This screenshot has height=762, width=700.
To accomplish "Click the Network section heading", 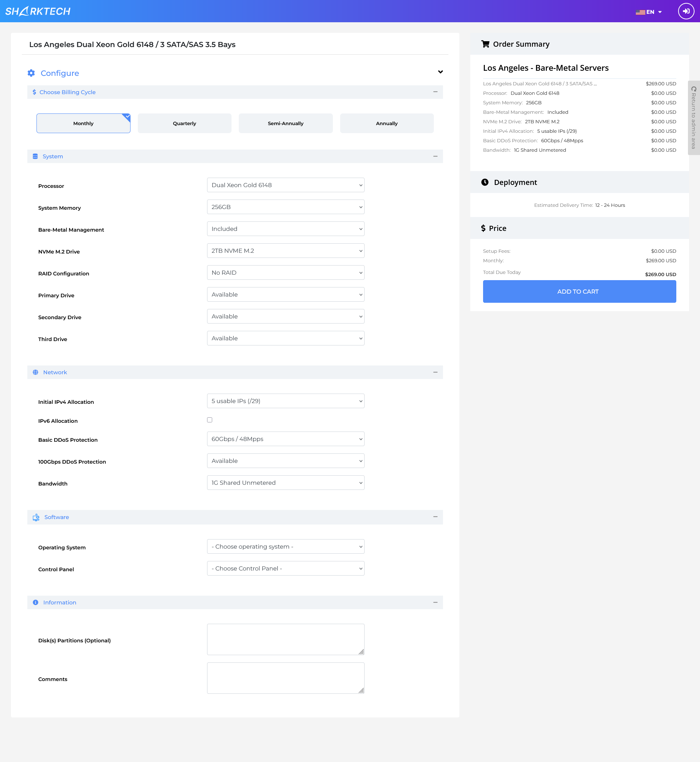I will [55, 372].
